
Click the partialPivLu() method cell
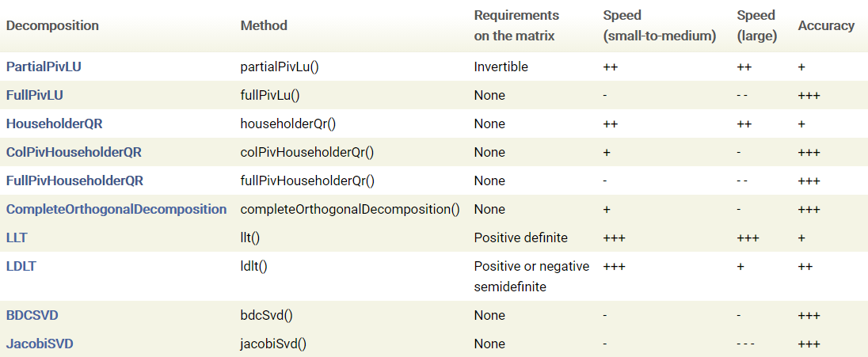click(280, 66)
